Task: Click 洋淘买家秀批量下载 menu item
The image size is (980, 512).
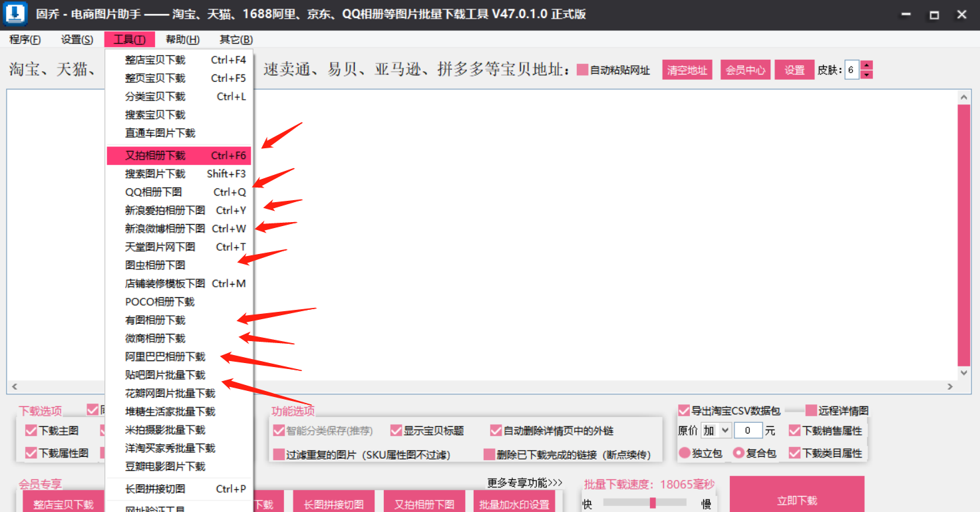Action: click(x=178, y=448)
